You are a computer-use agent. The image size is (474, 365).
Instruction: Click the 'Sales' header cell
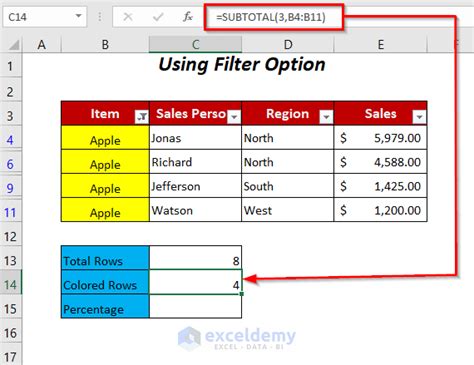pos(380,114)
